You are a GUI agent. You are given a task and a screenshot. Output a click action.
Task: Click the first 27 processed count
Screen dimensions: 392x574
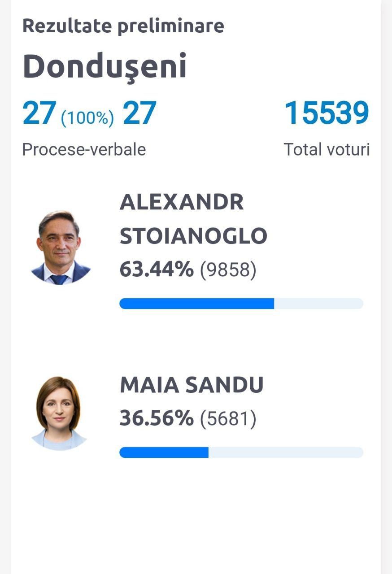39,113
